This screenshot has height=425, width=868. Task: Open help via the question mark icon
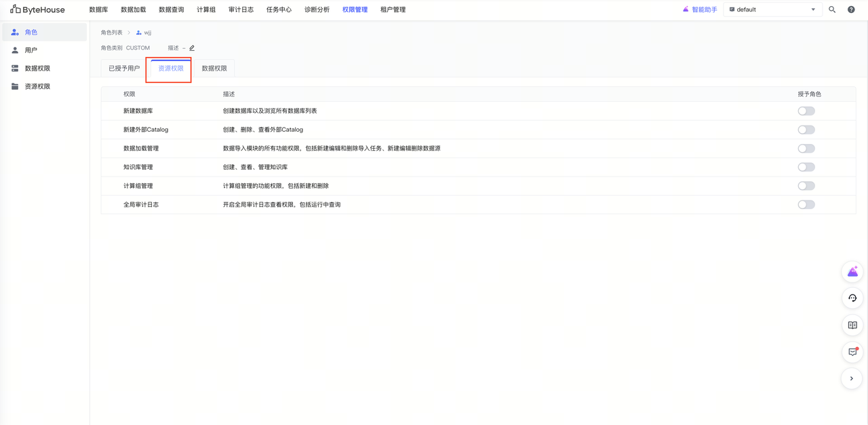(851, 10)
